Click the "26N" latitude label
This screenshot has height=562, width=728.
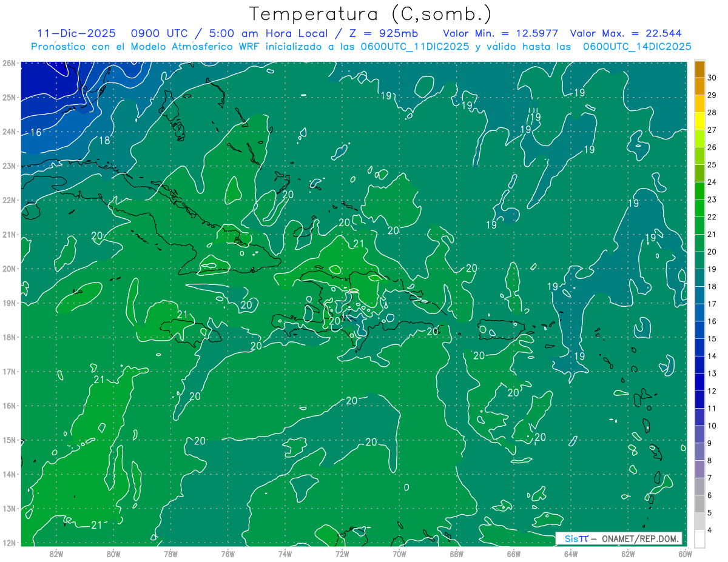coord(9,63)
